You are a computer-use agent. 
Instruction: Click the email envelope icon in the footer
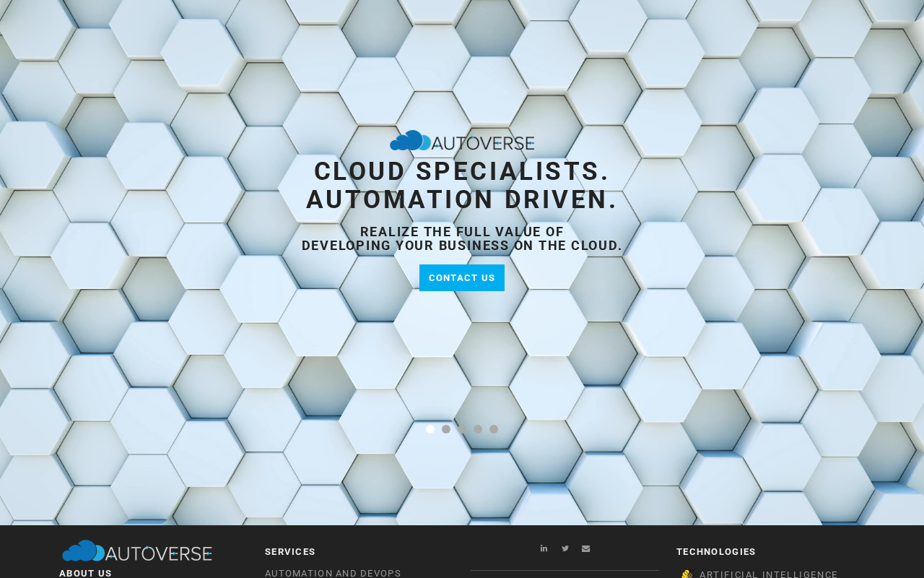(x=585, y=548)
